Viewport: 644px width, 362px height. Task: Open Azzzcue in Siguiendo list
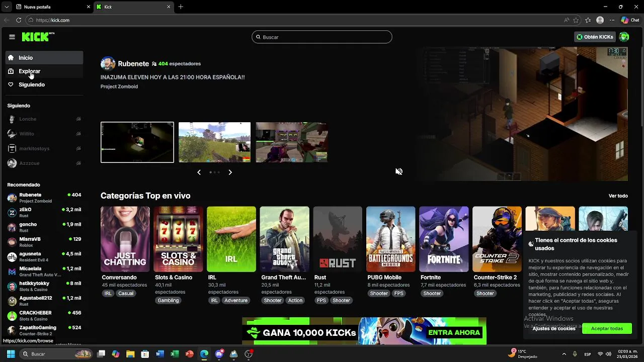pos(44,163)
